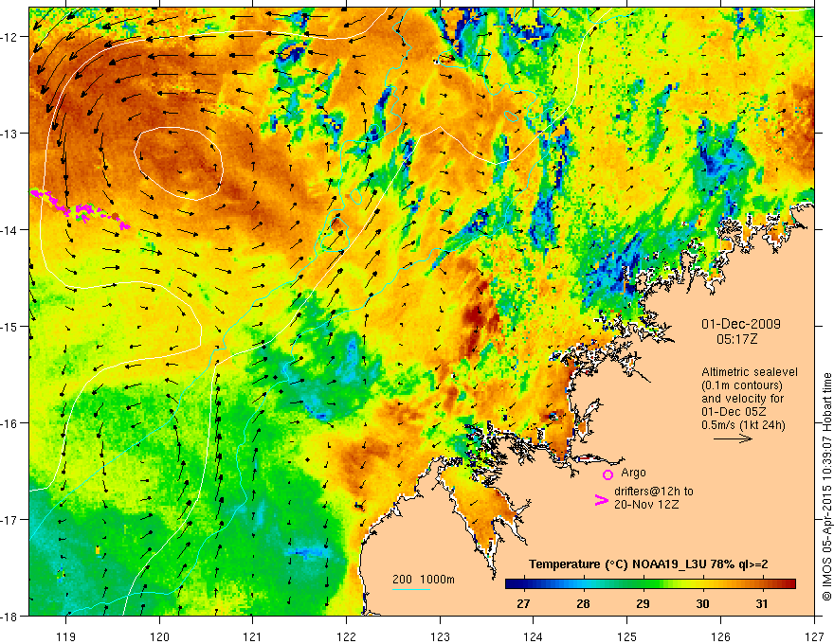This screenshot has height=644, width=834.
Task: Click the date text 01-Dec-2009
Action: tap(741, 324)
